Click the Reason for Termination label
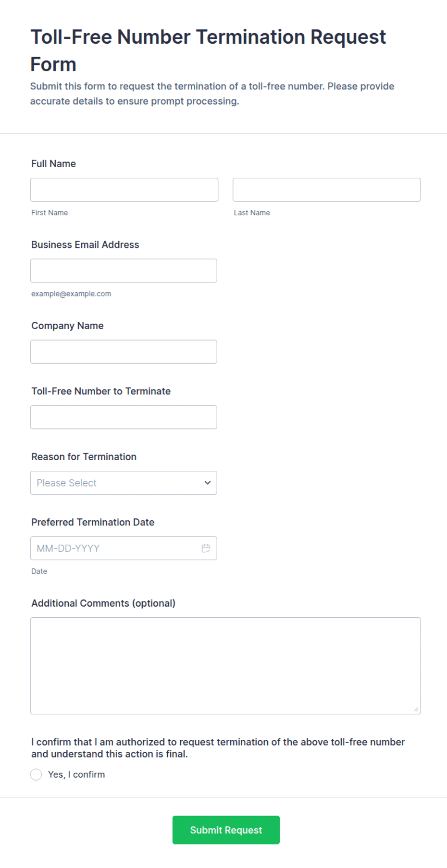Screen dimensions: 447x868 (84, 457)
